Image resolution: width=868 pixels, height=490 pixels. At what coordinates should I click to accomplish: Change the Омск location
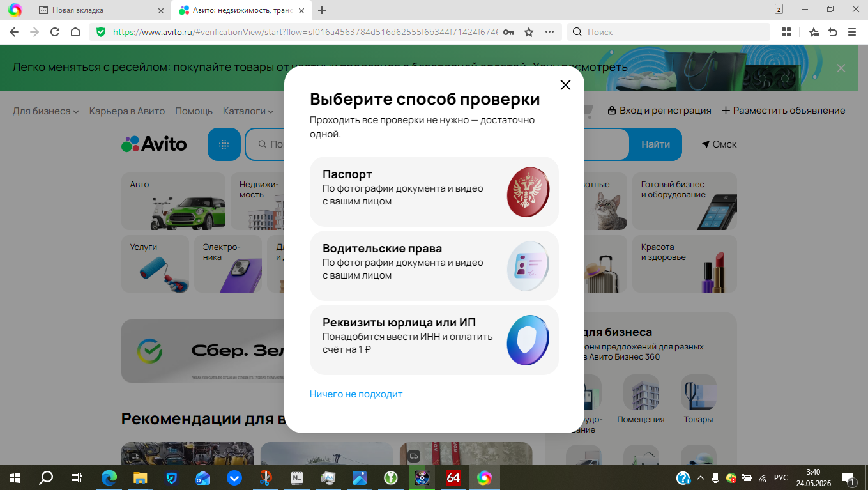[x=719, y=144]
